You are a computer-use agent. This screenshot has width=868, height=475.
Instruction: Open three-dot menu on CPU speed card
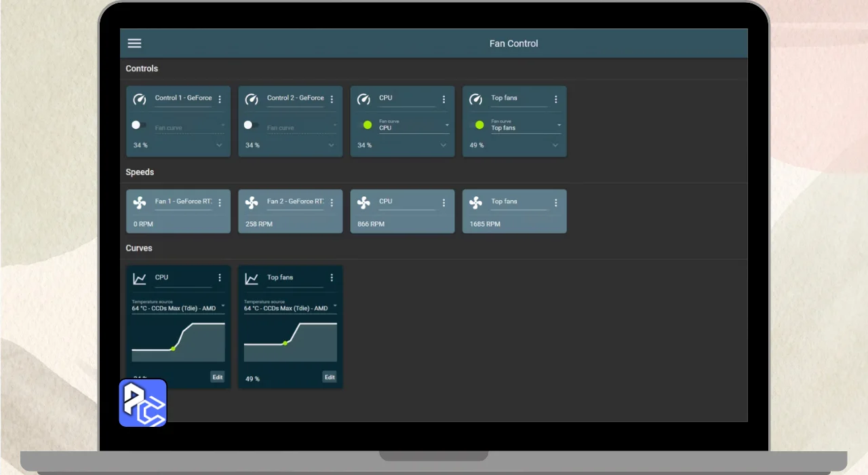coord(444,203)
